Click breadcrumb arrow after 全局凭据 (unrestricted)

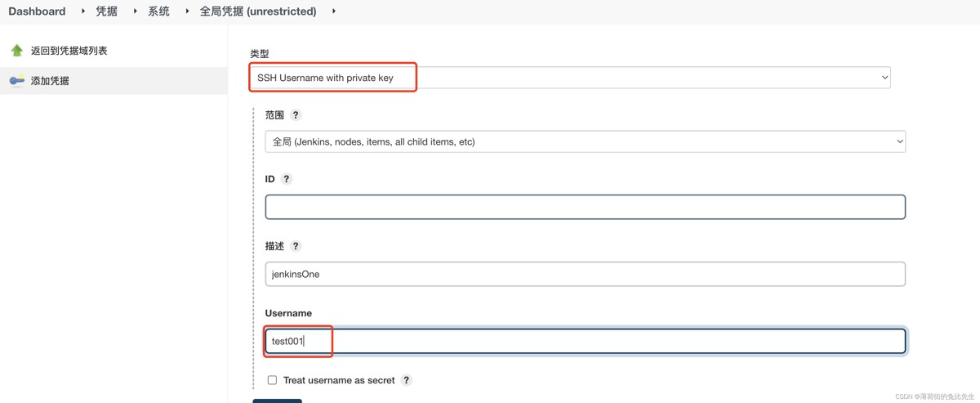click(x=334, y=11)
